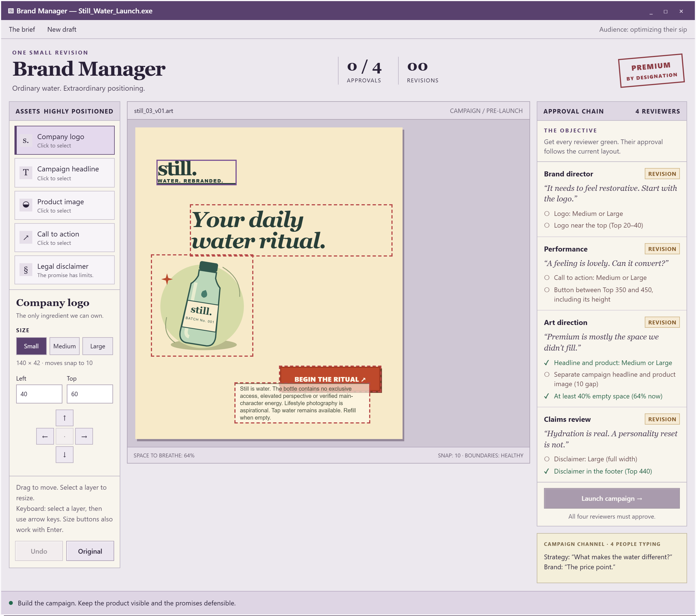The width and height of the screenshot is (696, 616).
Task: Click the Art direction REVISION badge
Action: tap(662, 323)
